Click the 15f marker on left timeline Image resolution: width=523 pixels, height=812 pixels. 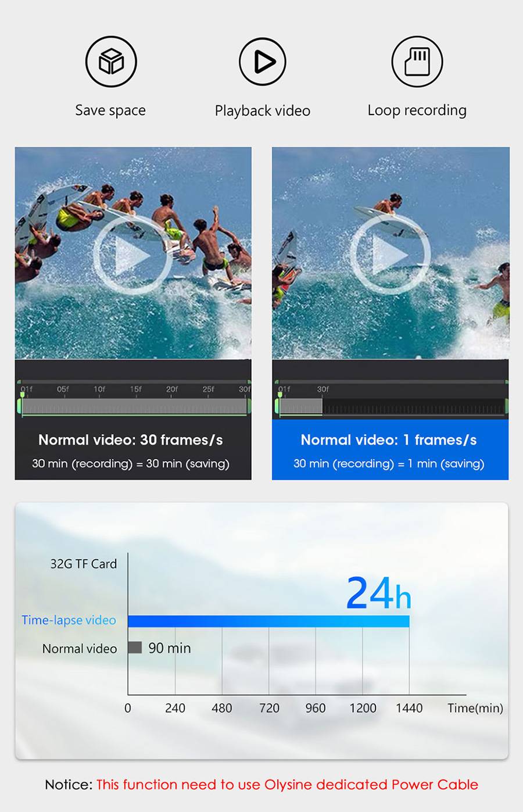[135, 389]
